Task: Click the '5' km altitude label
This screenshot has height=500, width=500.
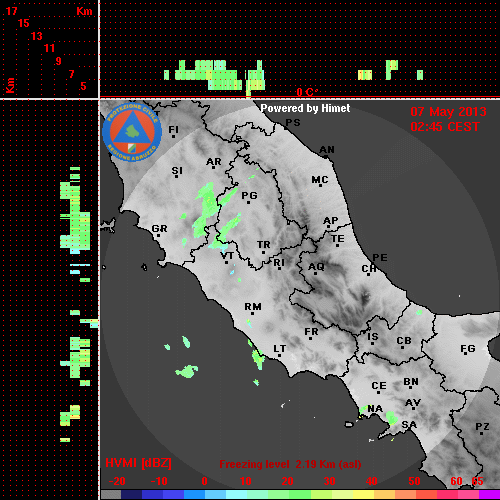Action: coord(83,86)
